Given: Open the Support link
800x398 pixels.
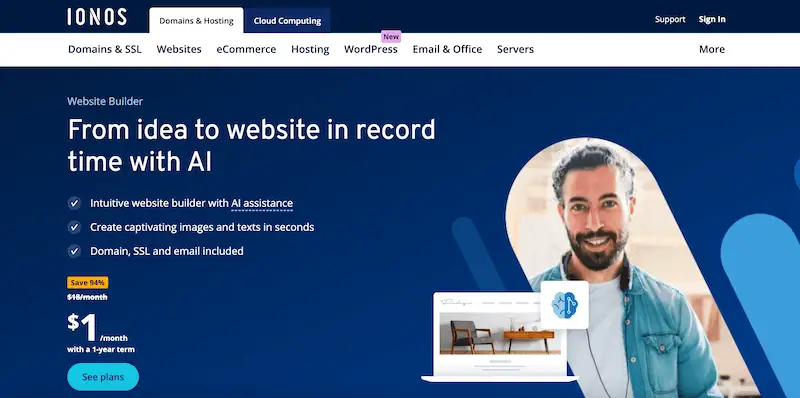Looking at the screenshot, I should 670,19.
